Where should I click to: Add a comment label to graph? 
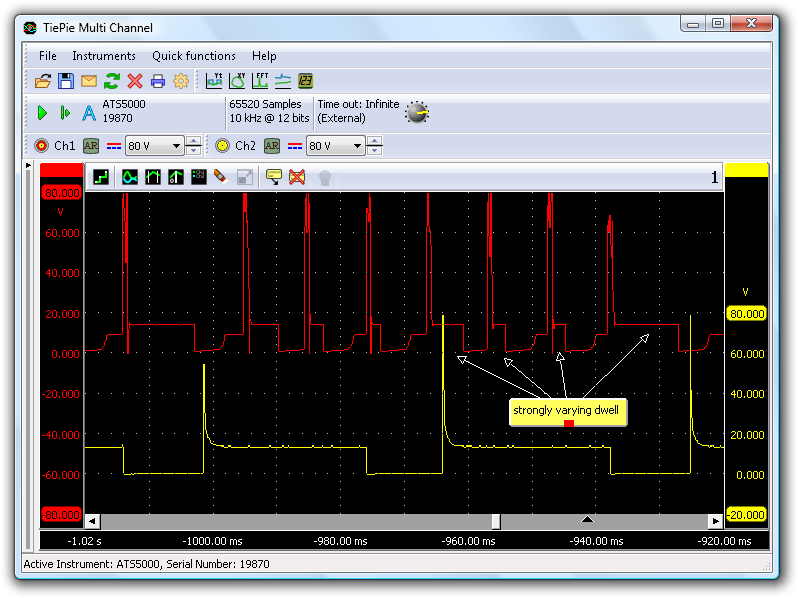click(274, 177)
